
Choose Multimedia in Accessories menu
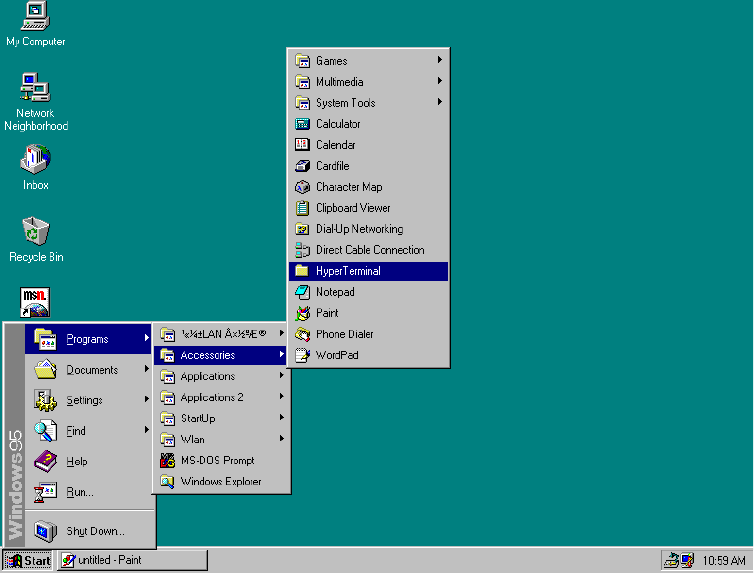pos(368,82)
